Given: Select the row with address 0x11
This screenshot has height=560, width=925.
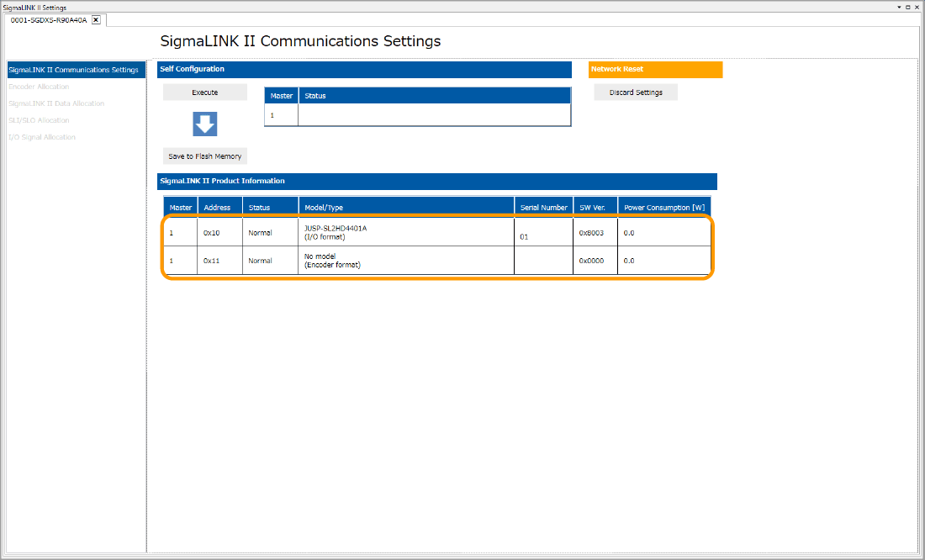Looking at the screenshot, I should click(406, 261).
